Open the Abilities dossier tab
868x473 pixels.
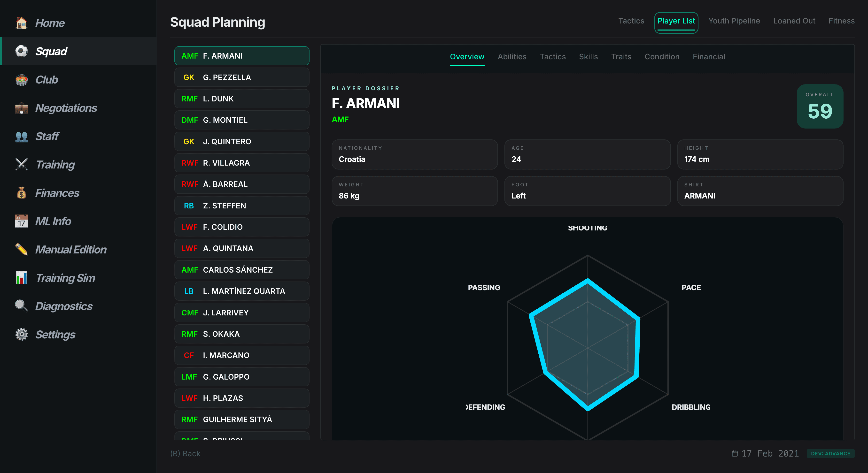(x=512, y=57)
